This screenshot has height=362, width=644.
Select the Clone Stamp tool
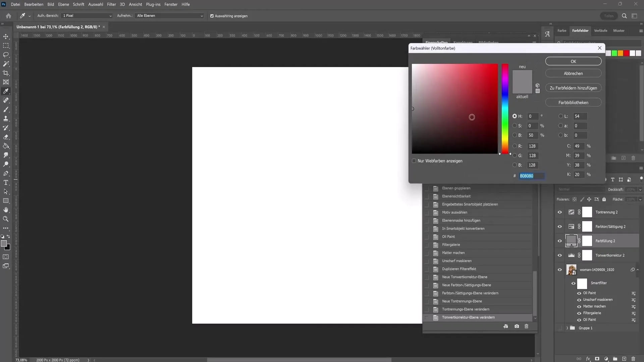[x=6, y=119]
